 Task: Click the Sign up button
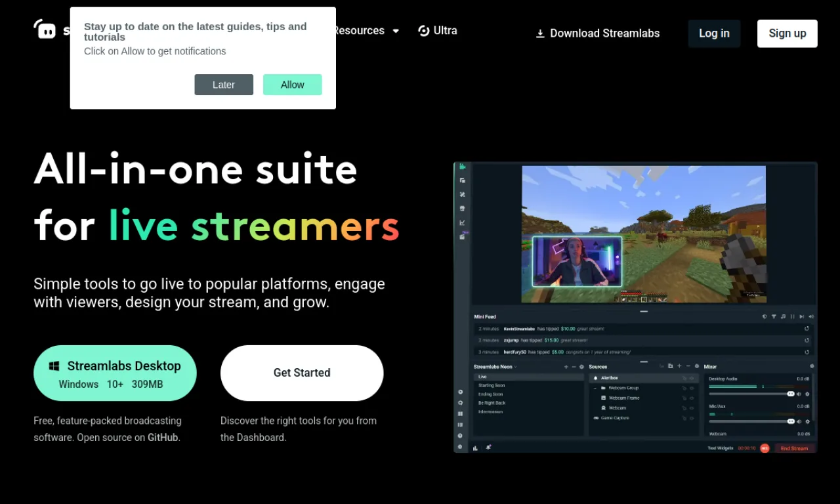787,33
